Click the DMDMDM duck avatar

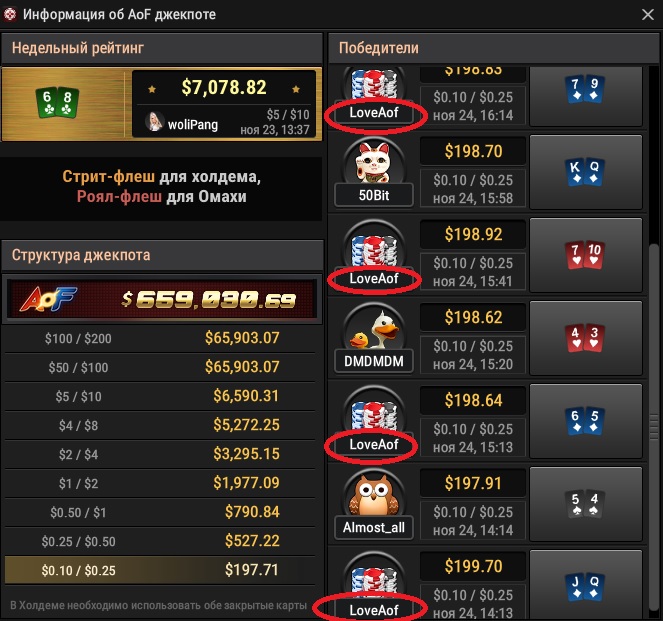tap(374, 329)
